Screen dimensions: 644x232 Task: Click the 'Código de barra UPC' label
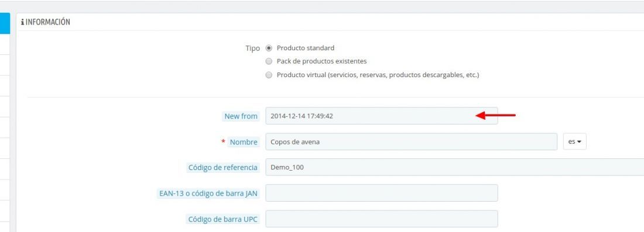point(223,219)
